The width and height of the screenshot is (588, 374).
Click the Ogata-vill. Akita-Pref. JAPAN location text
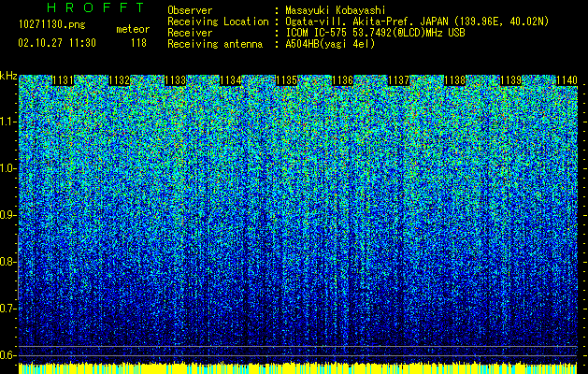(417, 22)
